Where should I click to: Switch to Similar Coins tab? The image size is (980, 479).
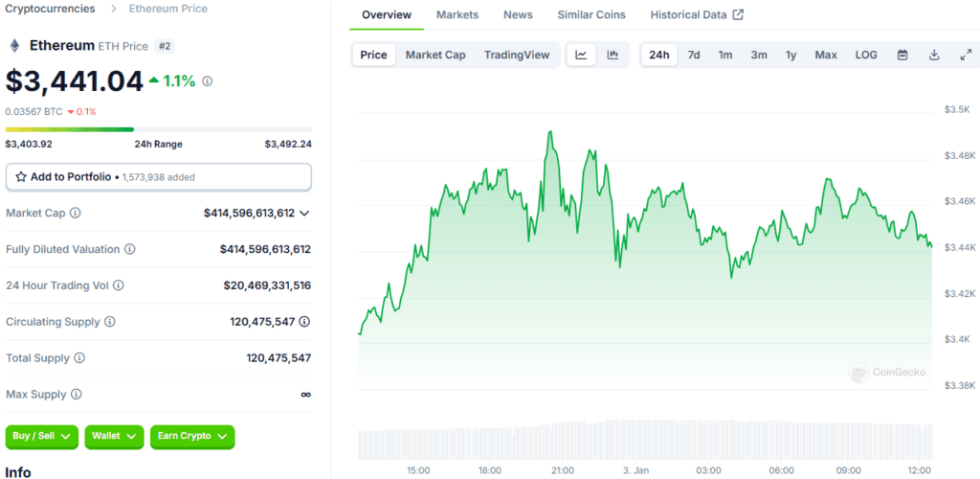pyautogui.click(x=591, y=15)
